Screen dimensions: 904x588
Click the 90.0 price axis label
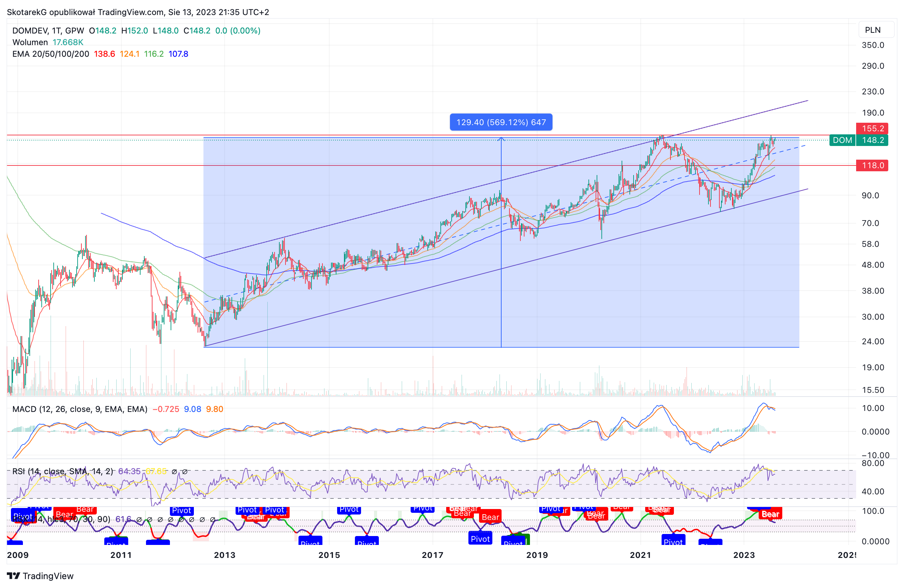tap(870, 196)
